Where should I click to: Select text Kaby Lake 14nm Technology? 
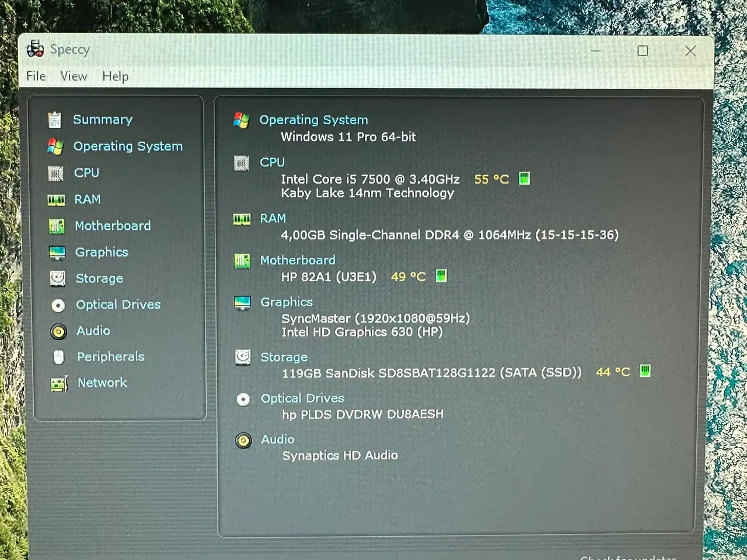[x=368, y=193]
